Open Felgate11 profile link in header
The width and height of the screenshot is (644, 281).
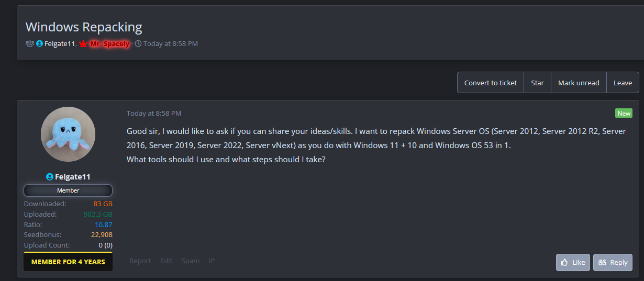coord(60,44)
